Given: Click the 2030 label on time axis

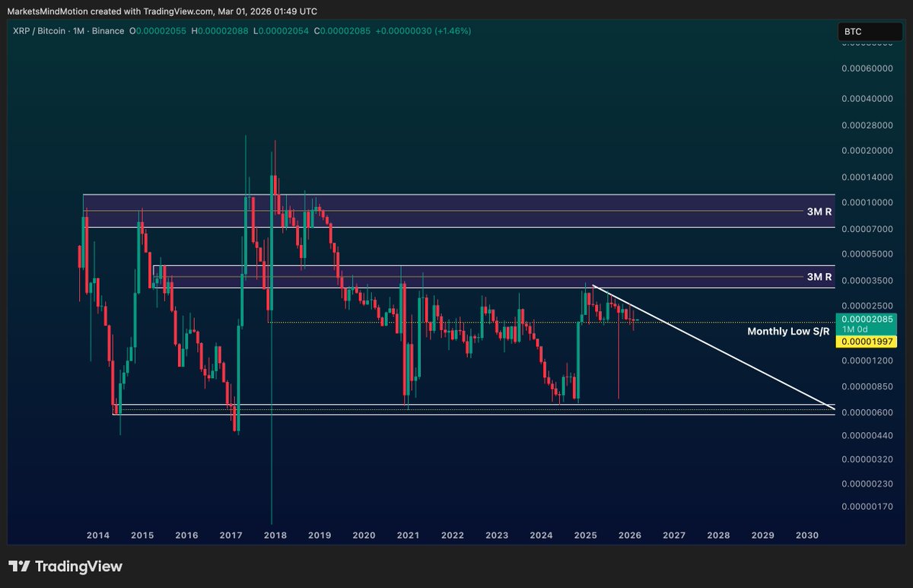Looking at the screenshot, I should click(x=806, y=536).
